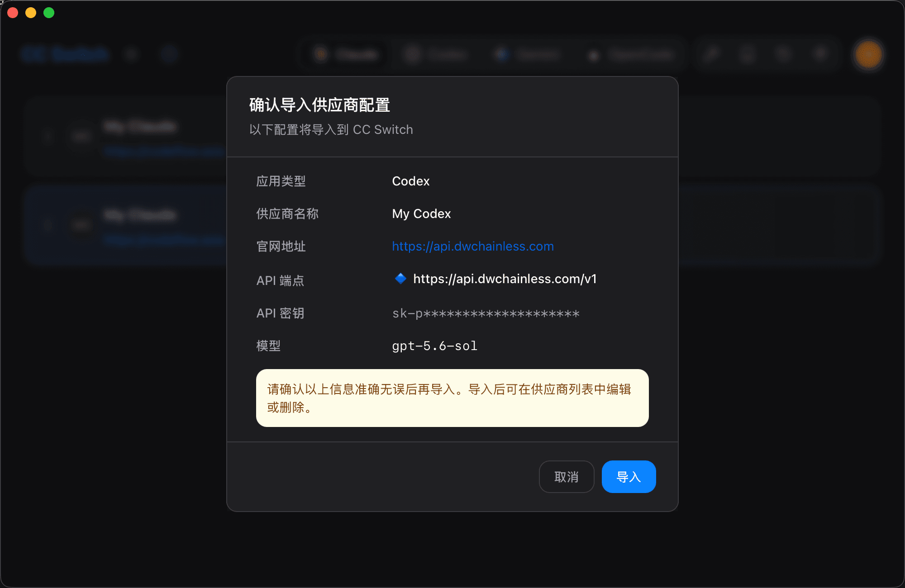
Task: Select the blue diamond icon beside the API endpoint
Action: click(400, 278)
